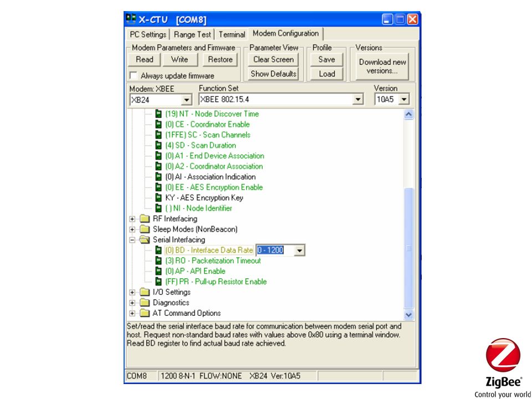
Task: Click the Sleep Modes folder icon
Action: (145, 229)
